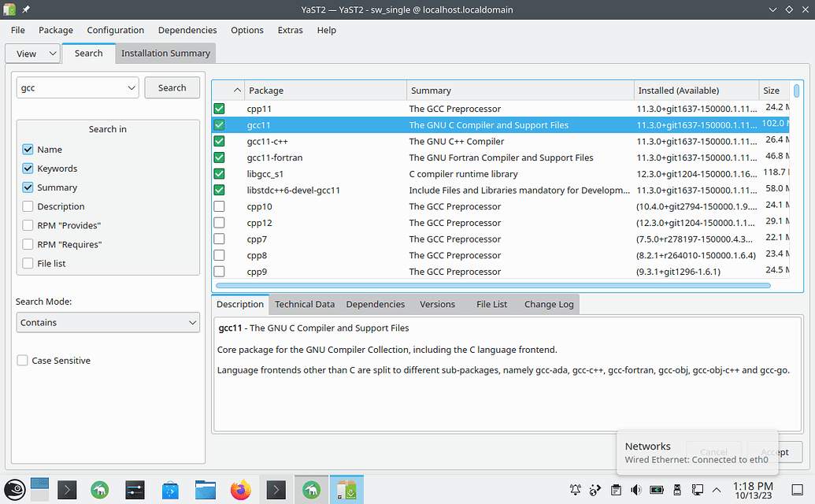Click the package list vertical scrollbar
This screenshot has width=815, height=504.
pyautogui.click(x=796, y=91)
